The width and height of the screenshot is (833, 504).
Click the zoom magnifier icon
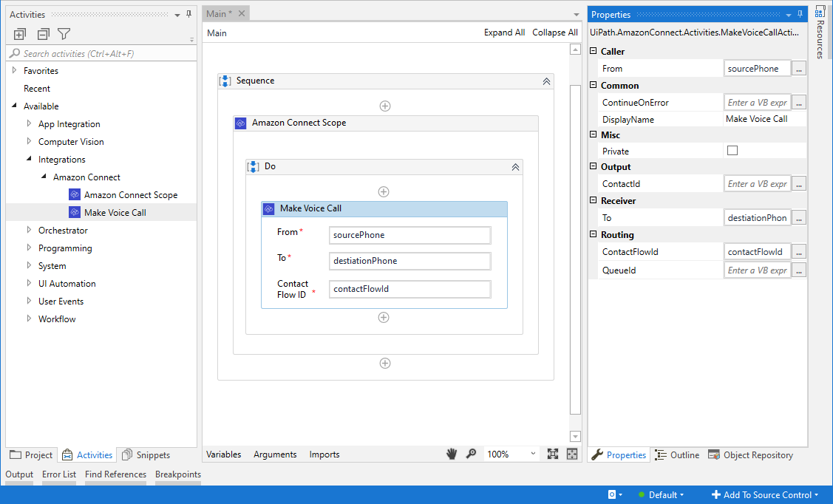[x=471, y=454]
